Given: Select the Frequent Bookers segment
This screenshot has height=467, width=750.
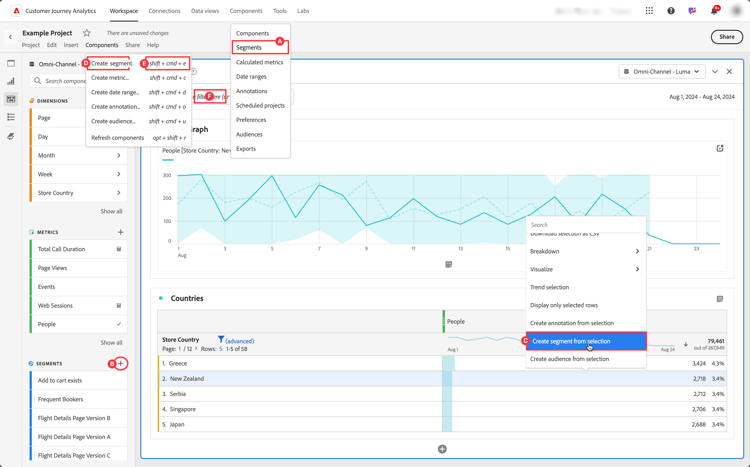Looking at the screenshot, I should coord(79,399).
